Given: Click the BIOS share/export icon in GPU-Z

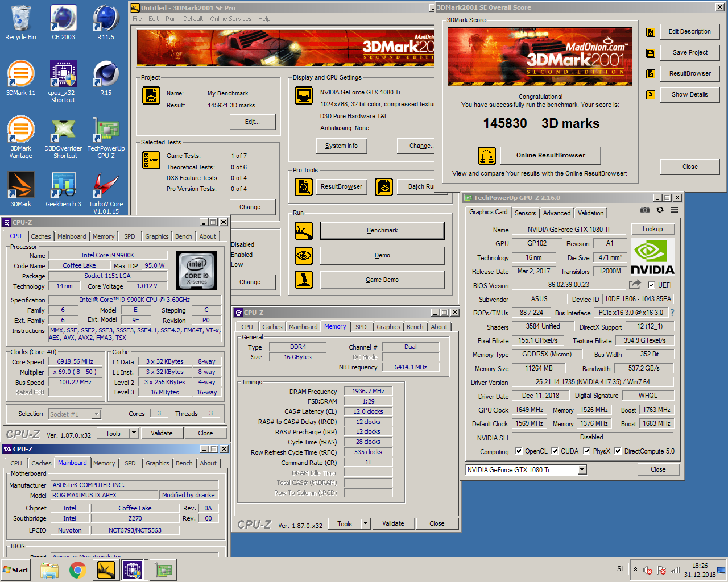Looking at the screenshot, I should click(x=635, y=284).
